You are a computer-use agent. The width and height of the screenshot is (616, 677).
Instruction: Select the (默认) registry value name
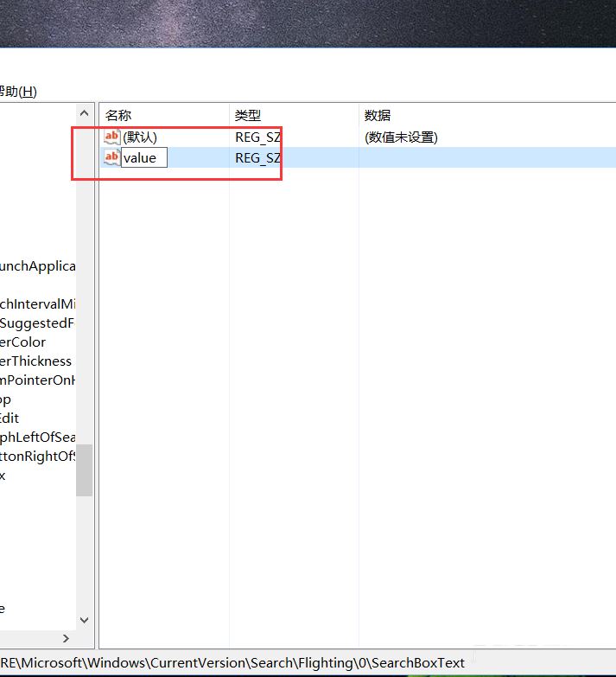(x=140, y=137)
